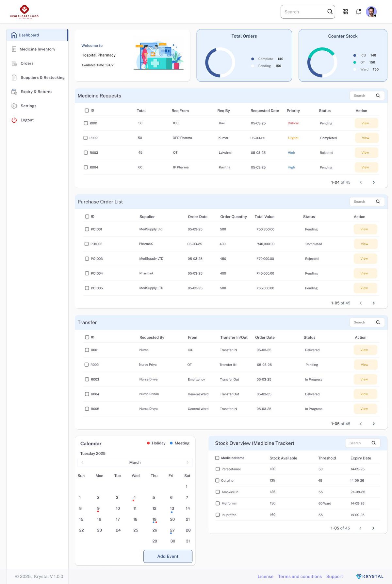Open the apps grid icon
This screenshot has height=584, width=392.
point(345,12)
